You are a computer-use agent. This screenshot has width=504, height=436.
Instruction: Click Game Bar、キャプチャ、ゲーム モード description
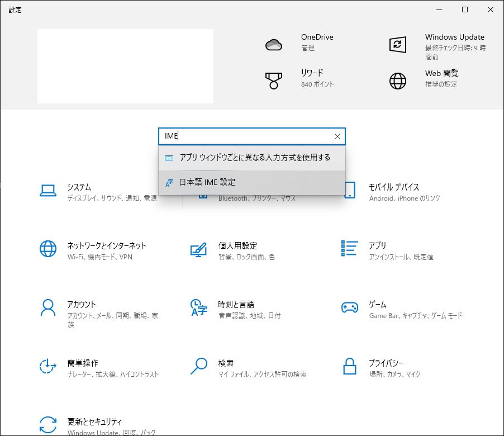pos(416,316)
